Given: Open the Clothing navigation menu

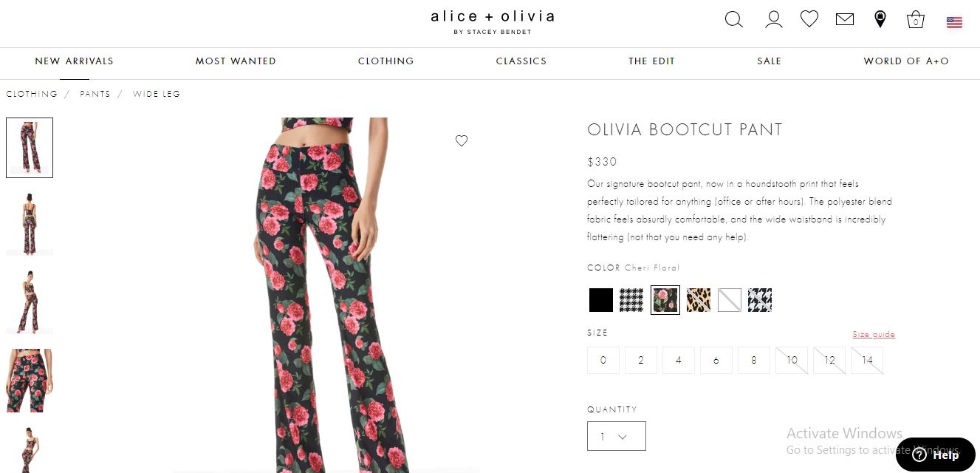Looking at the screenshot, I should (386, 61).
